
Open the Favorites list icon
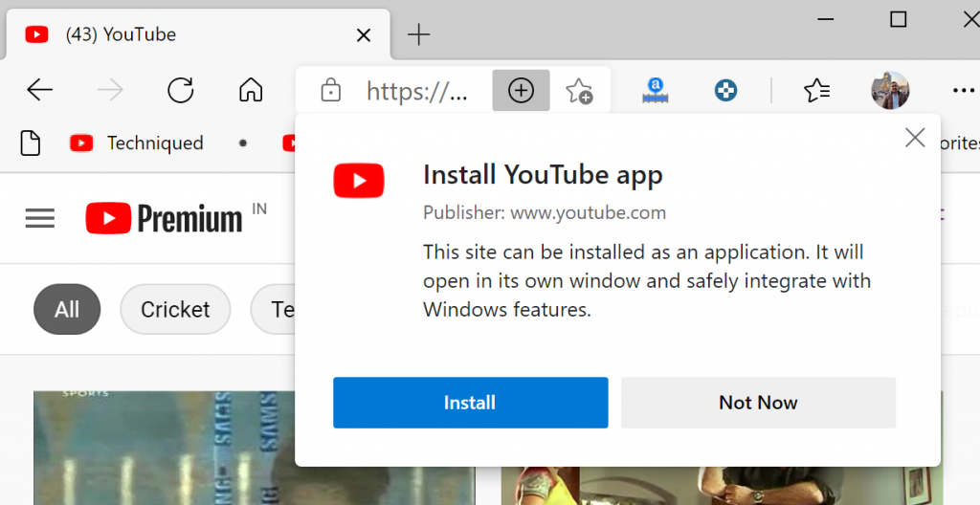(816, 91)
